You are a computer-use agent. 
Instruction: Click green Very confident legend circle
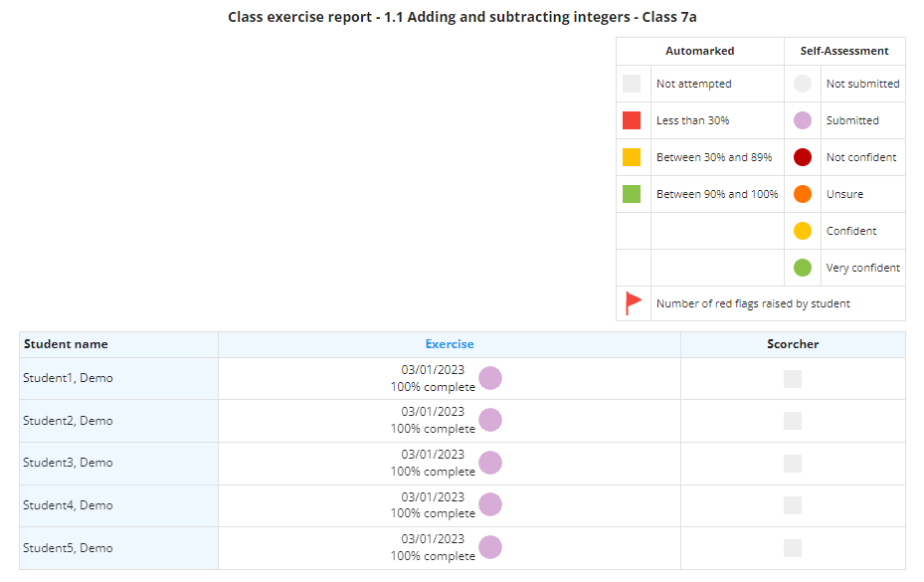pyautogui.click(x=803, y=268)
